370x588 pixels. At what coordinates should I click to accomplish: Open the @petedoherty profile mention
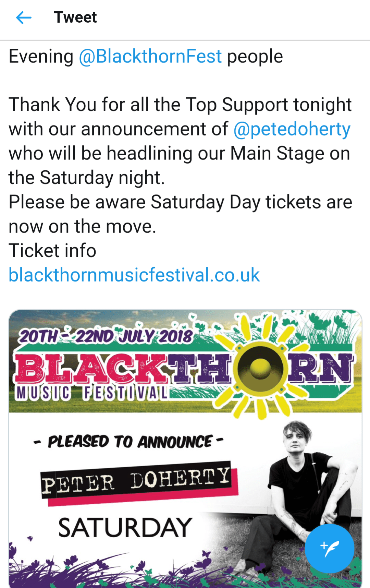pos(292,129)
